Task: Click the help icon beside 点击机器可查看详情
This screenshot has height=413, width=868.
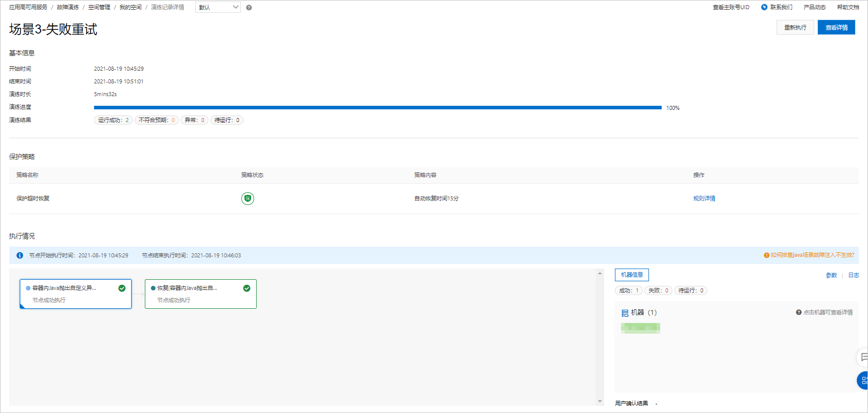Action: [799, 312]
